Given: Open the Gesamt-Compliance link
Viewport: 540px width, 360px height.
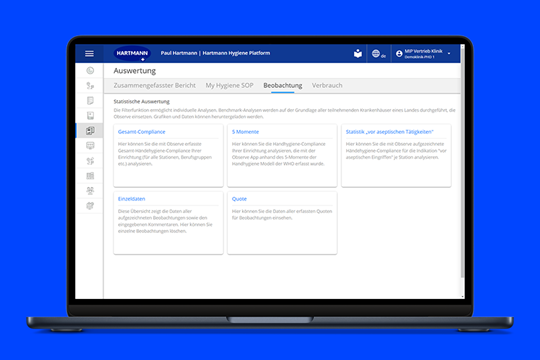Looking at the screenshot, I should coord(142,132).
